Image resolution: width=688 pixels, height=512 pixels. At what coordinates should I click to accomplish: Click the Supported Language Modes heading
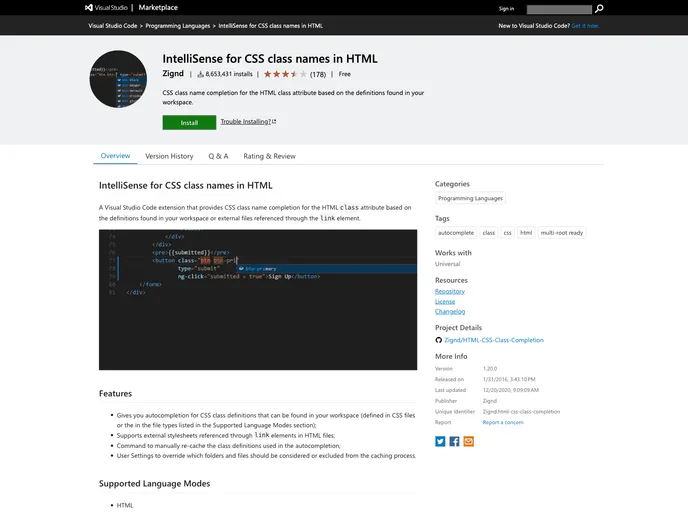154,483
